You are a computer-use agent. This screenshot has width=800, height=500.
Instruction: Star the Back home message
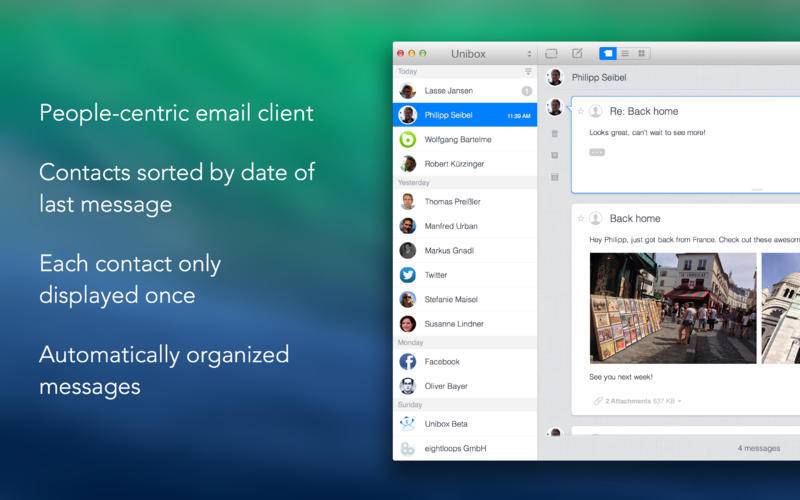coord(580,218)
